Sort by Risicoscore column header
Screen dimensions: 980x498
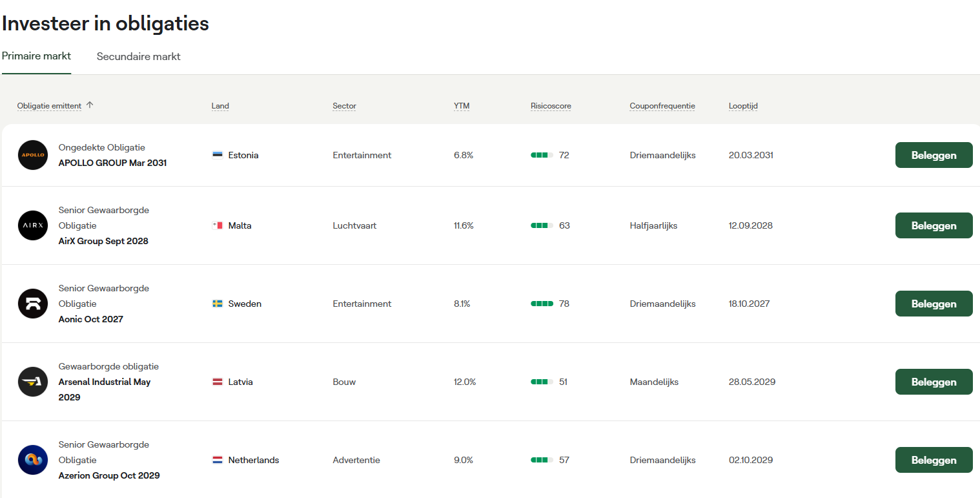click(551, 106)
